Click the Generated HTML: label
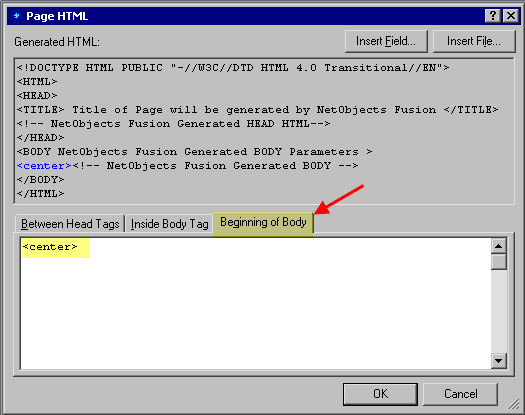This screenshot has width=525, height=415. point(57,42)
